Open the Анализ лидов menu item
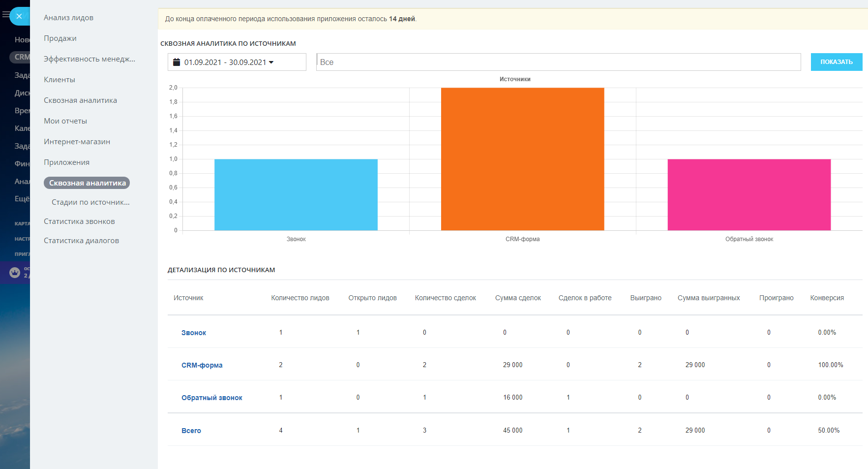The height and width of the screenshot is (469, 868). (68, 18)
